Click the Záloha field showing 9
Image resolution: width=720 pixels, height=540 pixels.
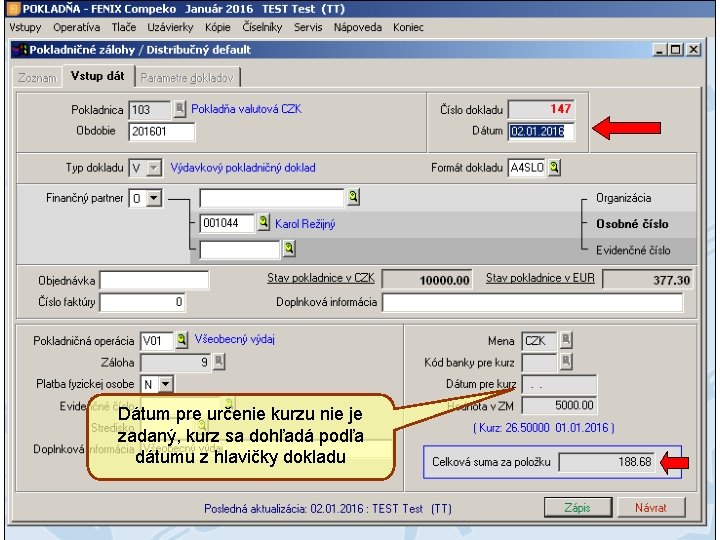coord(176,362)
